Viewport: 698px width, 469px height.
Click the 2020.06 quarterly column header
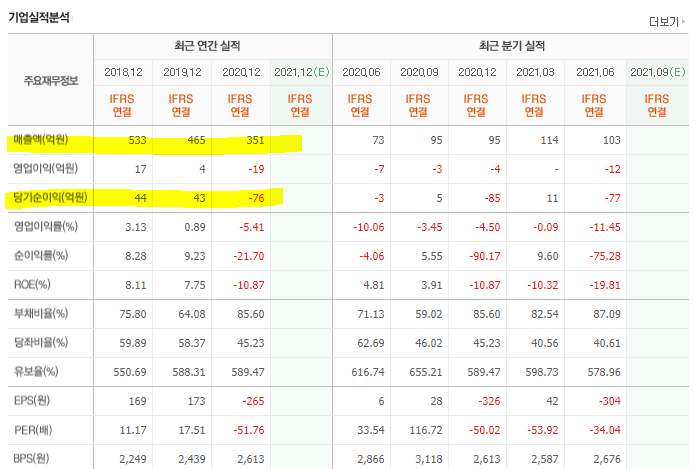[361, 72]
